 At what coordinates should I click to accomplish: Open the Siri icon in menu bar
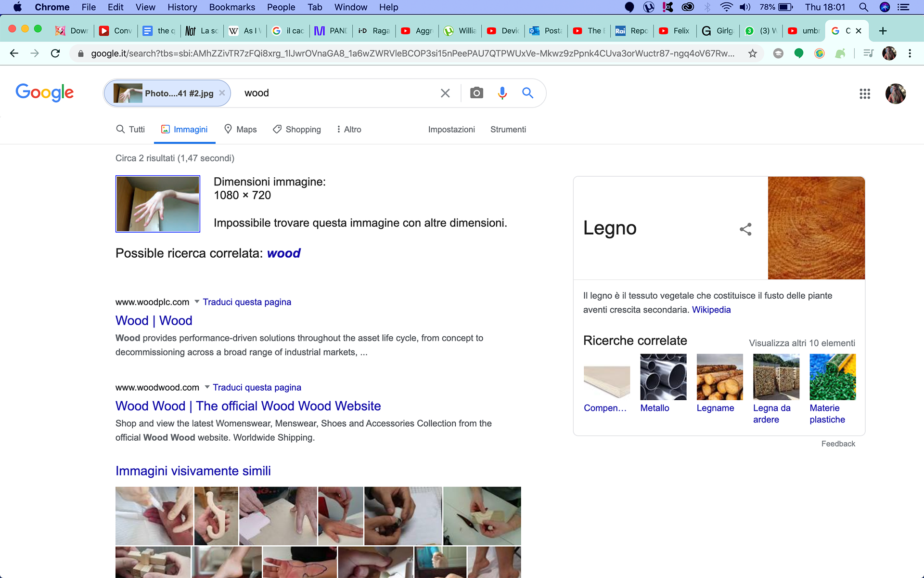[x=885, y=7]
